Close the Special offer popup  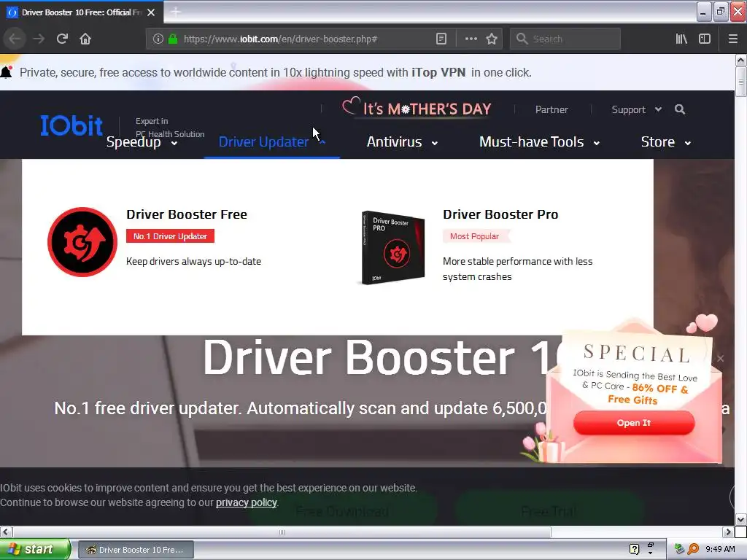click(x=720, y=358)
